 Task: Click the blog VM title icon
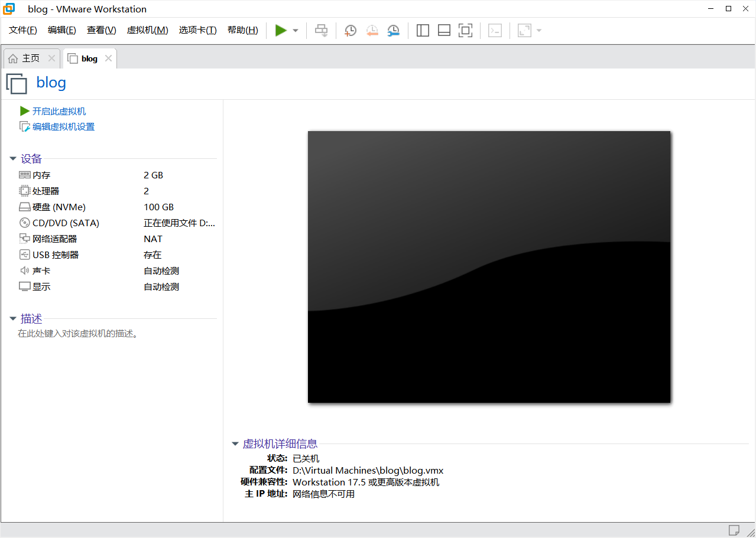pyautogui.click(x=17, y=83)
